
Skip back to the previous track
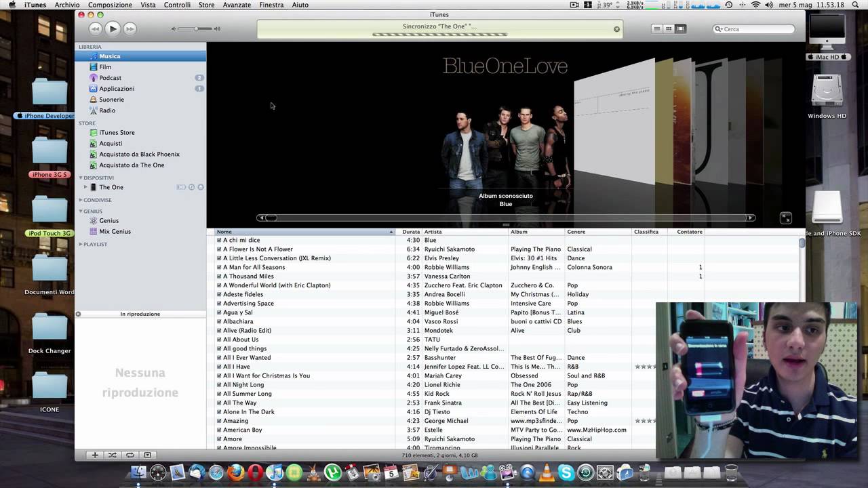[x=95, y=28]
